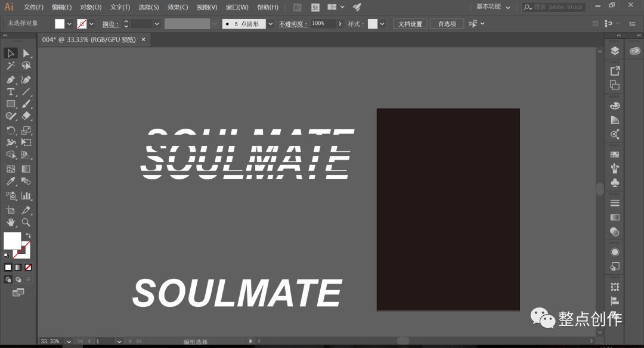
Task: Select the Rectangle tool
Action: coord(11,104)
